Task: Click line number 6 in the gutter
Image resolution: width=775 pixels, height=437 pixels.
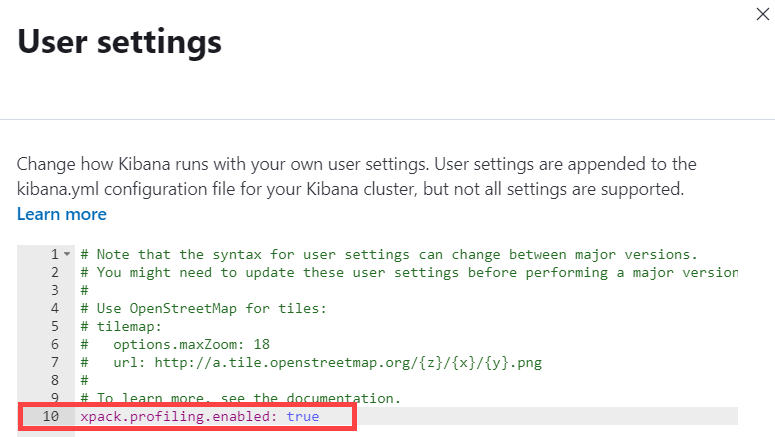Action: (x=55, y=344)
